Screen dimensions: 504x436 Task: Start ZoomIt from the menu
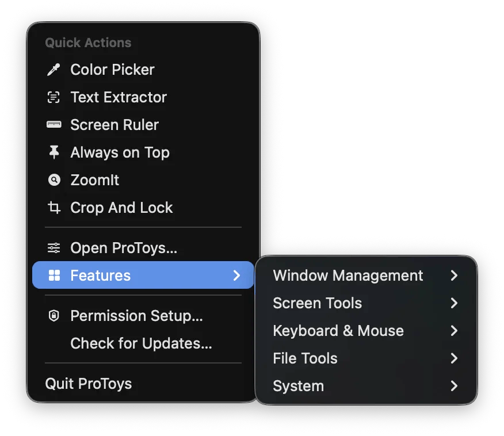click(x=143, y=180)
